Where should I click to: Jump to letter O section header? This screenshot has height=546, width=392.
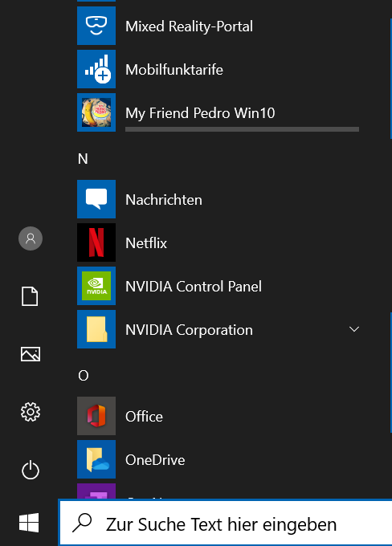[x=84, y=376]
